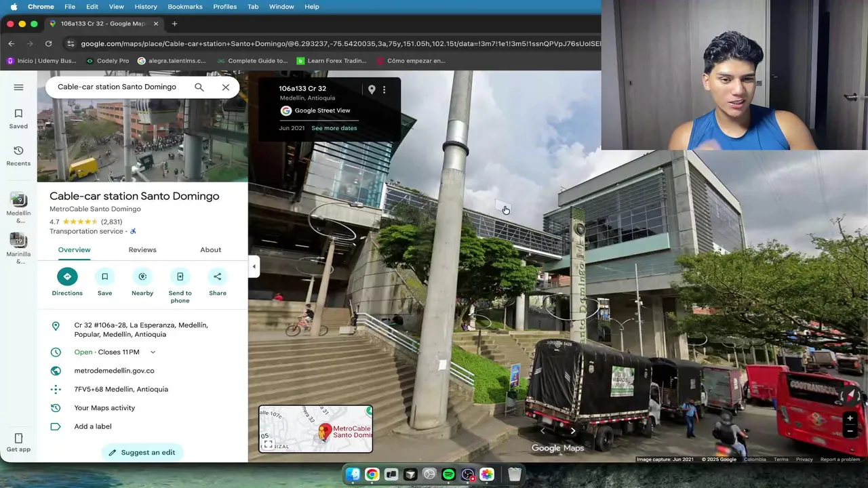Click the Terms link in footer

(781, 460)
